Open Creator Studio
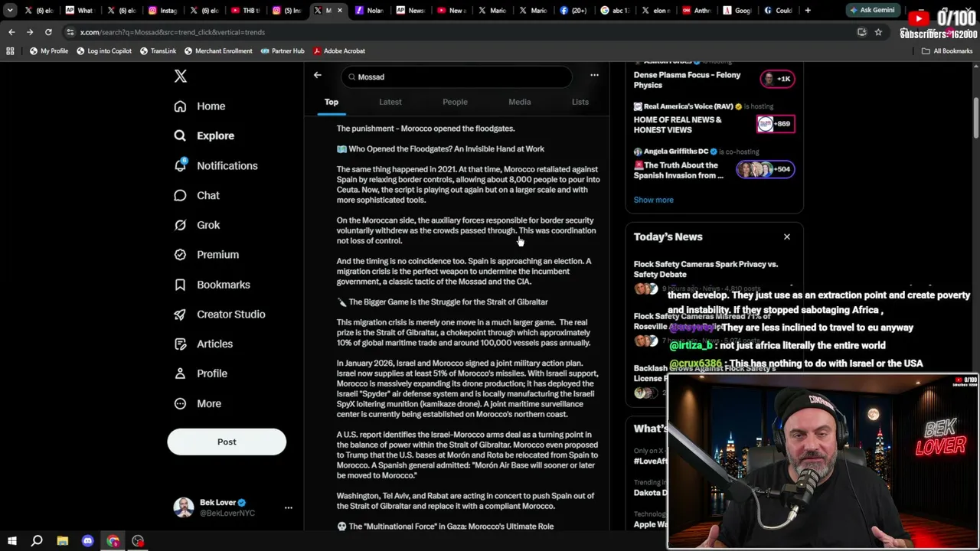The width and height of the screenshot is (980, 551). pos(220,315)
